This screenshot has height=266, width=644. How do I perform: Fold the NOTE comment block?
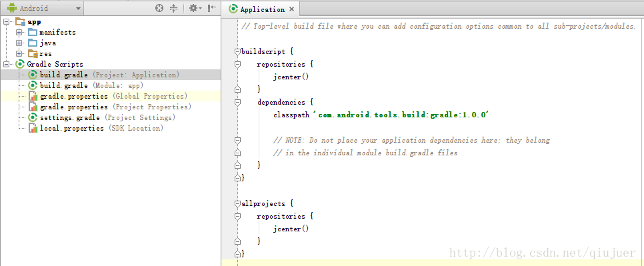(x=237, y=141)
